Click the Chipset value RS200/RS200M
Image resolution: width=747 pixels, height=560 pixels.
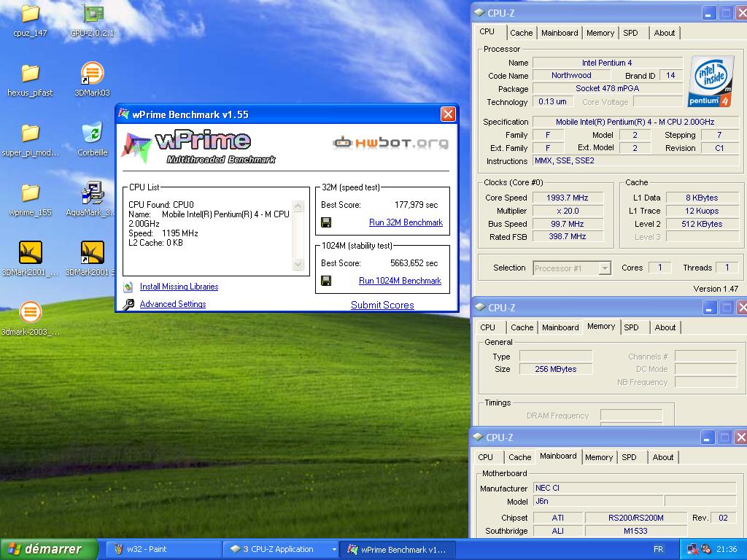pos(635,518)
